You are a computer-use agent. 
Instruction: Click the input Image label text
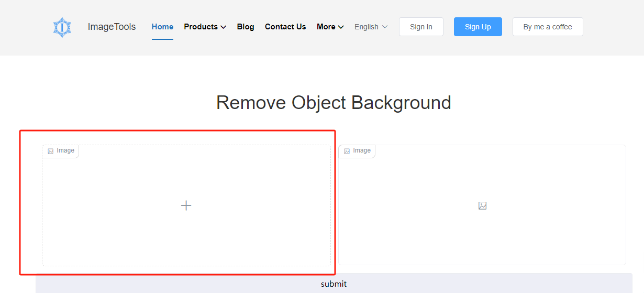[x=65, y=150]
